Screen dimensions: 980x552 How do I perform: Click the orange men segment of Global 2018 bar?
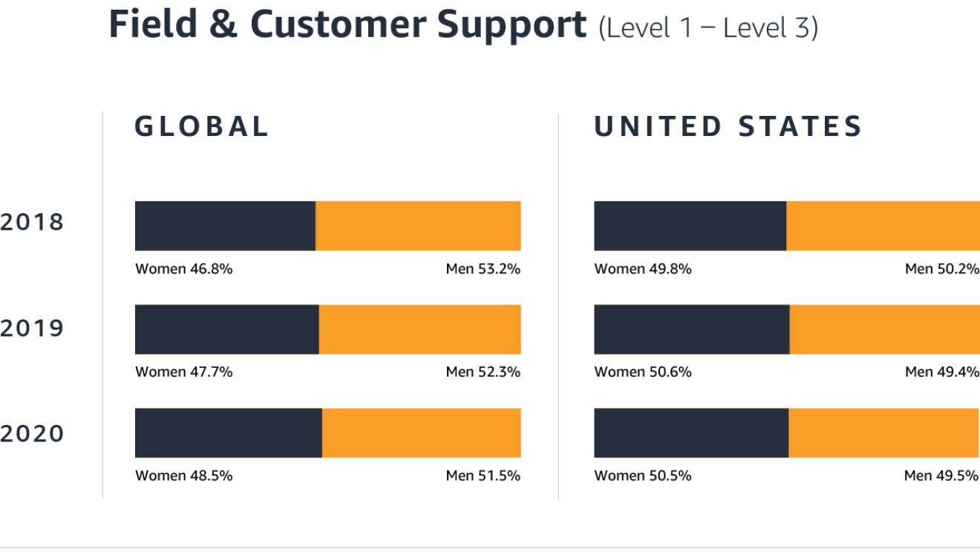coord(418,226)
